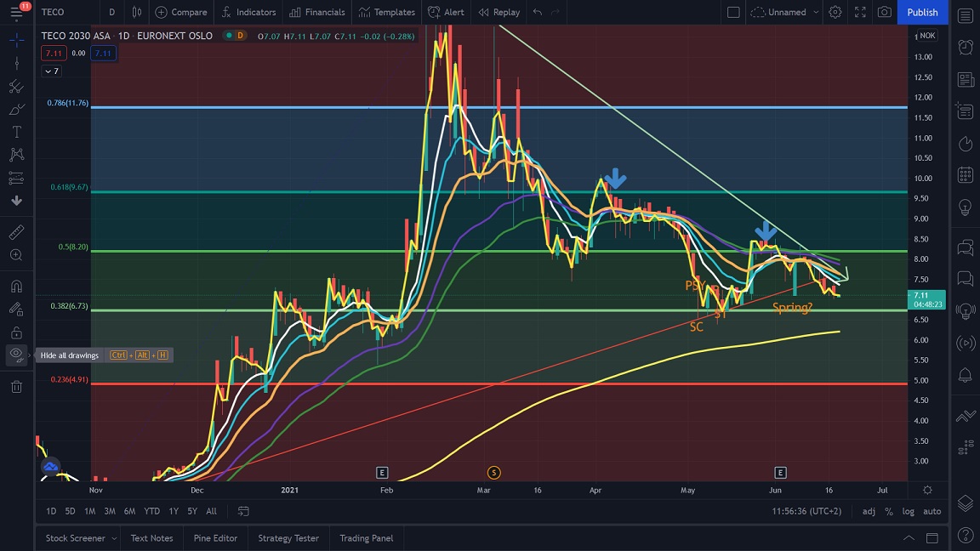Select the 6M time range

129,511
